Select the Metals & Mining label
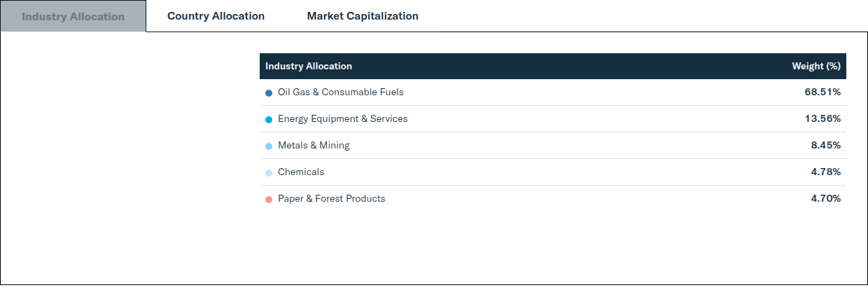Screen dimensions: 868x297 [x=314, y=146]
